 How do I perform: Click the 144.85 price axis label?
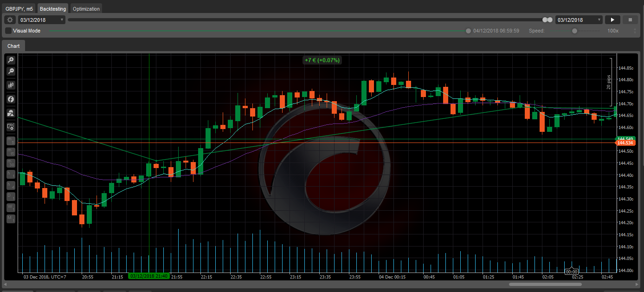[626, 68]
